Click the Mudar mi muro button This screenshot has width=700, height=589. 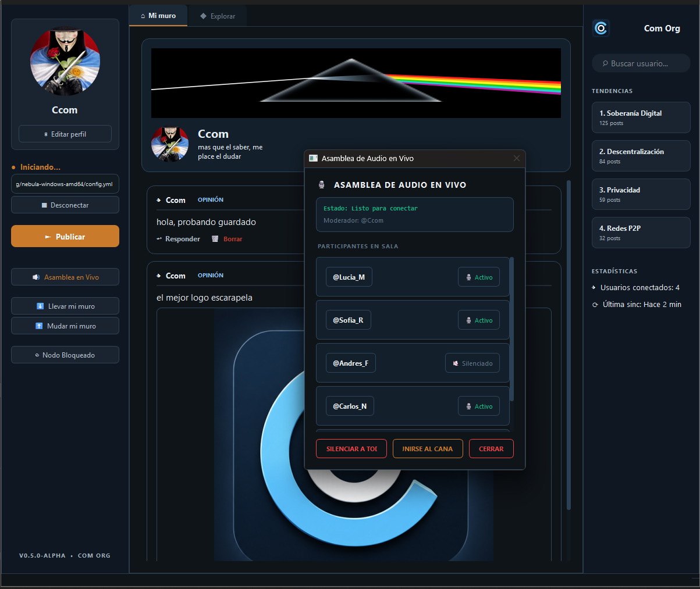tap(65, 326)
